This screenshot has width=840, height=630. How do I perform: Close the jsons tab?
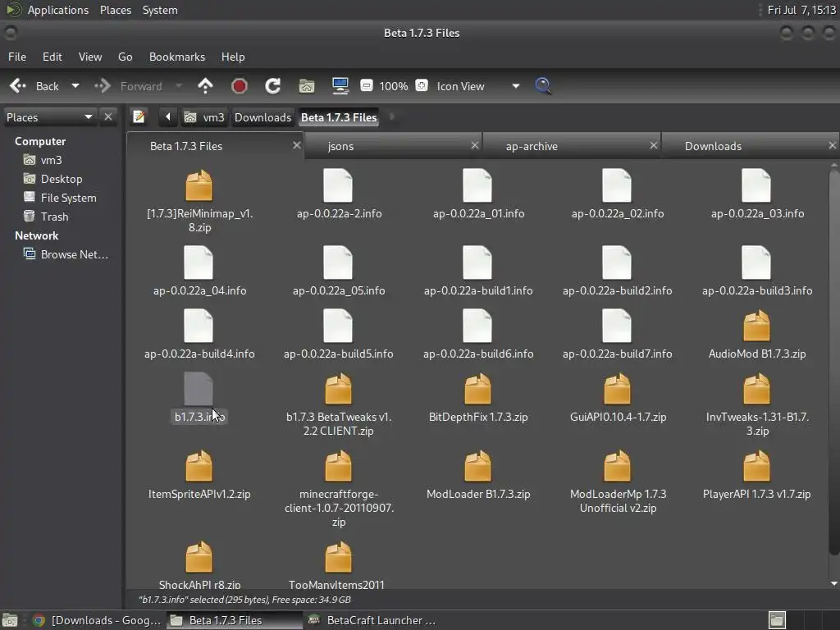pos(475,145)
